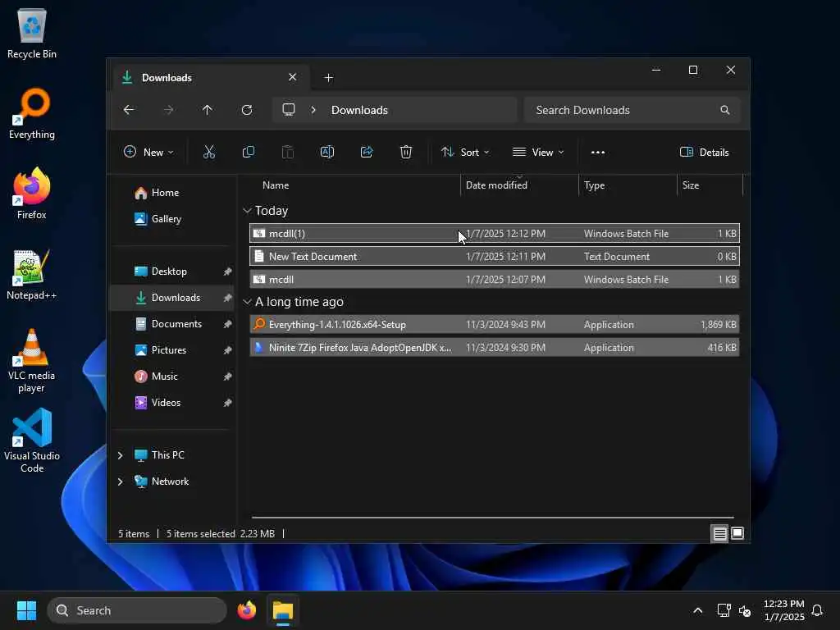Click the search magnifier icon
The width and height of the screenshot is (840, 630).
[725, 110]
